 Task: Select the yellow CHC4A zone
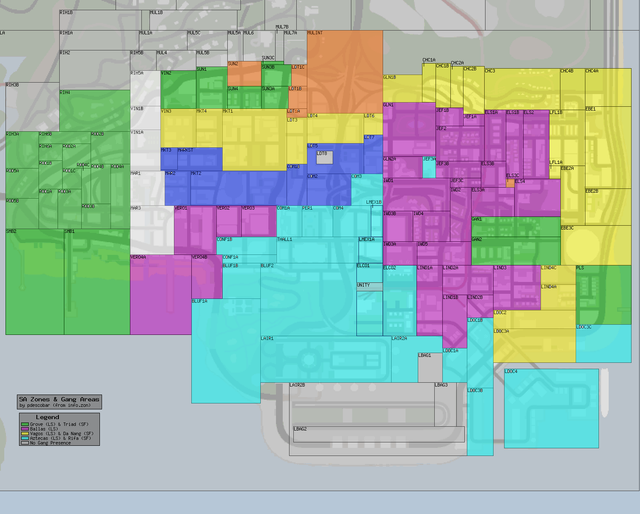[x=608, y=88]
